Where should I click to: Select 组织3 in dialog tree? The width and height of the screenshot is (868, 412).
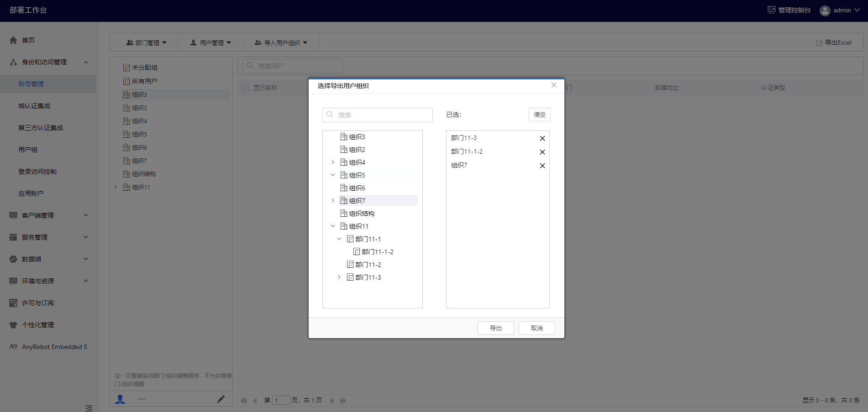pos(357,137)
